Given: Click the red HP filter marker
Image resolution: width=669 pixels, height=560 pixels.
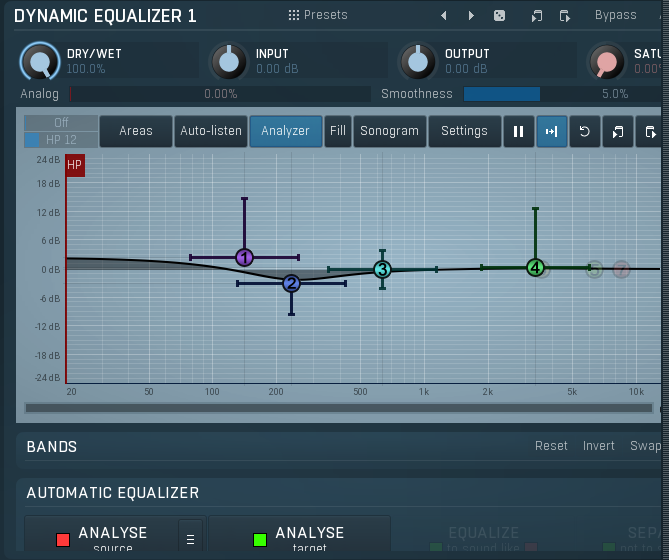Looking at the screenshot, I should coord(75,164).
